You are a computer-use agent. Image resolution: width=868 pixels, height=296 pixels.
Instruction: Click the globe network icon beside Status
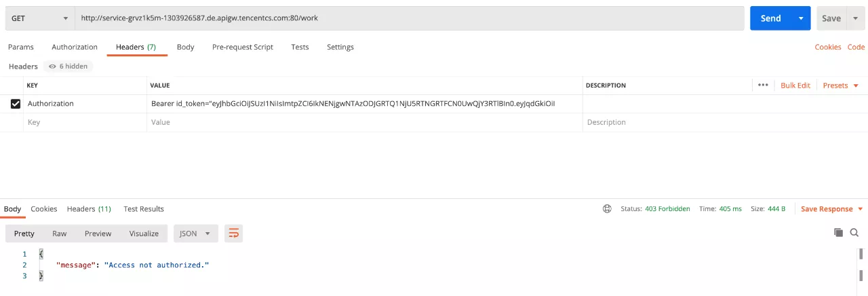click(x=607, y=209)
